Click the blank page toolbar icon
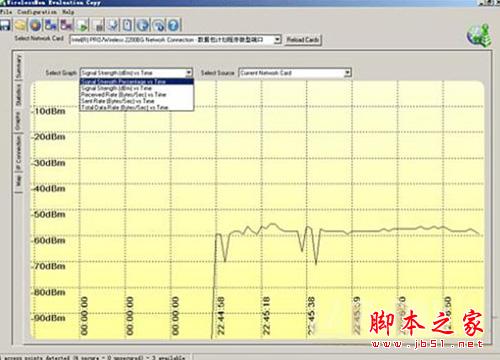 127,25
